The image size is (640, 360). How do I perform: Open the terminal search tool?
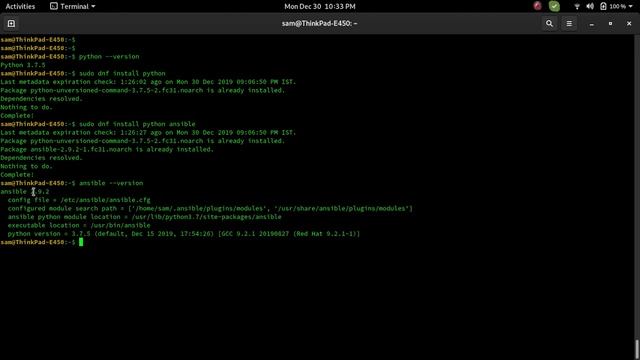click(549, 24)
